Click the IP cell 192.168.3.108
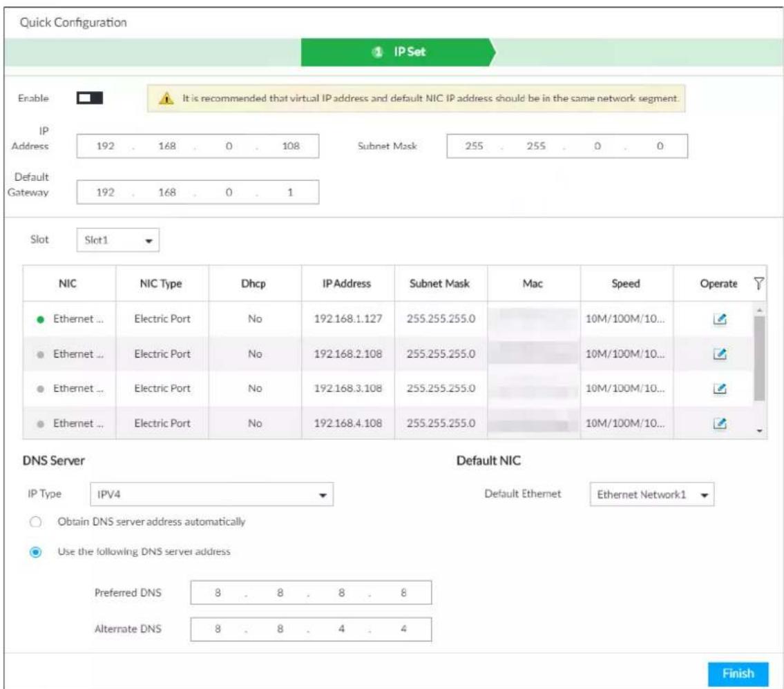 click(348, 388)
